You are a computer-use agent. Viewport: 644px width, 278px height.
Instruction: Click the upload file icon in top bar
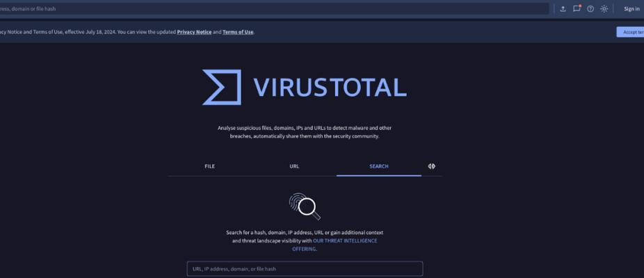click(563, 8)
